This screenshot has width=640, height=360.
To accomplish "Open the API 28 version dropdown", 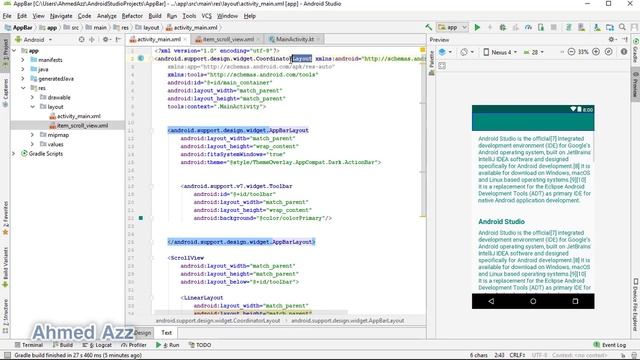I will coord(534,52).
